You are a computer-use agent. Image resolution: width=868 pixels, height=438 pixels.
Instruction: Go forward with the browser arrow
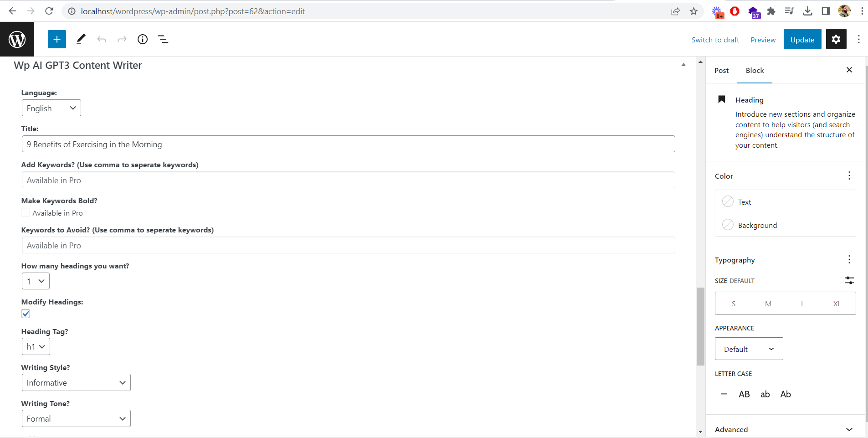31,11
